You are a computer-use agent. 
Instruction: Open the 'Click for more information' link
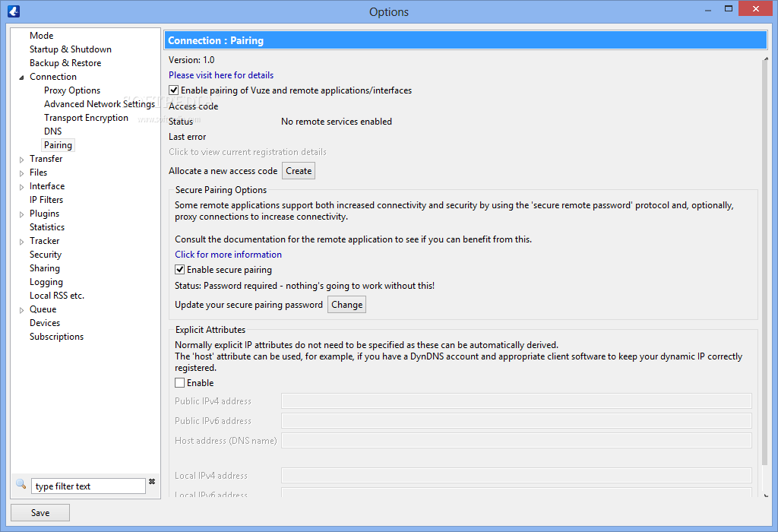(x=228, y=254)
